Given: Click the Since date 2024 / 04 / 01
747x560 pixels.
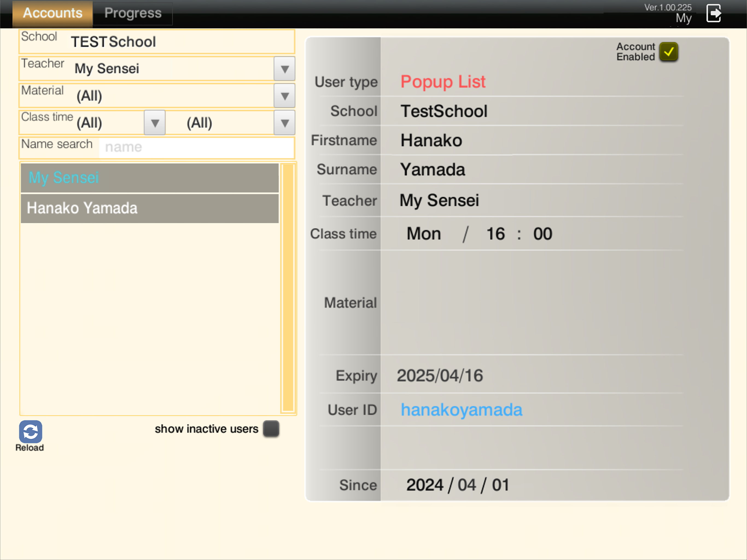Looking at the screenshot, I should coord(458,485).
